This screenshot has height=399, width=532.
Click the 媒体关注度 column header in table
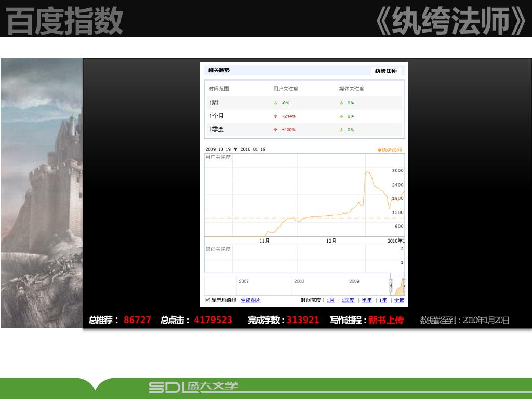click(x=352, y=89)
